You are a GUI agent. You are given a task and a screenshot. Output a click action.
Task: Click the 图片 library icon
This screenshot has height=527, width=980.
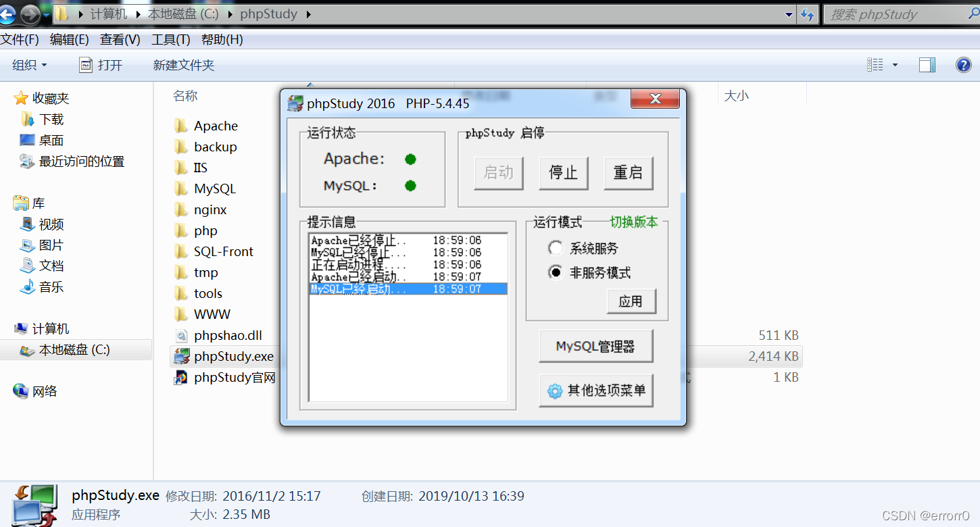[x=27, y=245]
